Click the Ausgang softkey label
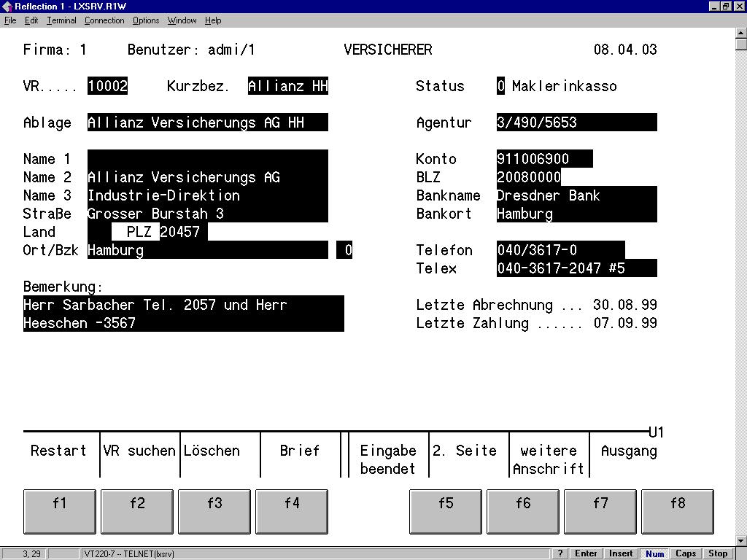 click(629, 451)
